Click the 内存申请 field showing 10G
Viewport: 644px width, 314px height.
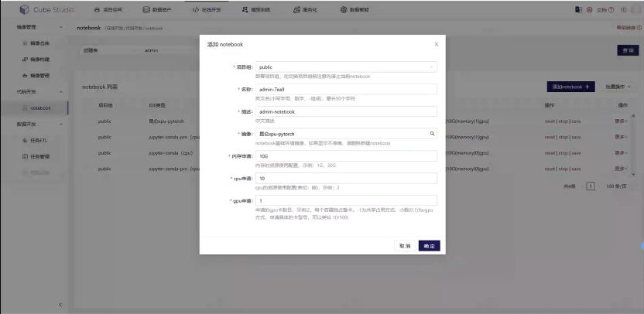[346, 156]
